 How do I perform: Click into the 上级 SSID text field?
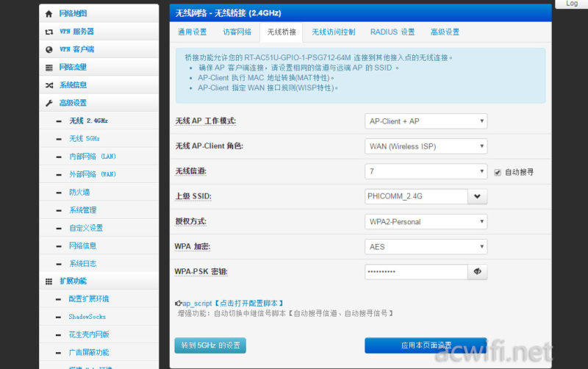coord(416,196)
